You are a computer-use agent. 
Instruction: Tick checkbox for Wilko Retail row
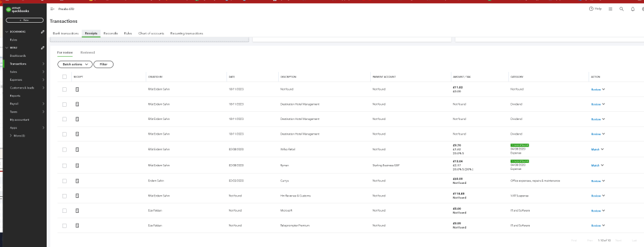[x=64, y=150]
